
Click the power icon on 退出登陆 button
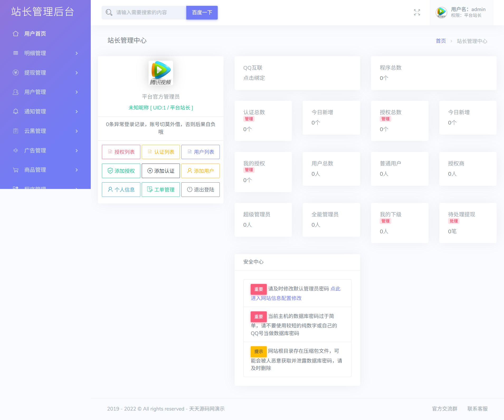[189, 189]
